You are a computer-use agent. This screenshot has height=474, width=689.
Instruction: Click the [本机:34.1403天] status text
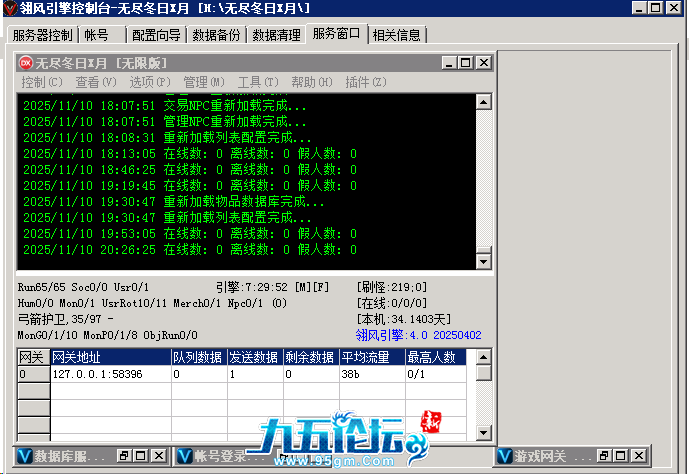pyautogui.click(x=404, y=319)
